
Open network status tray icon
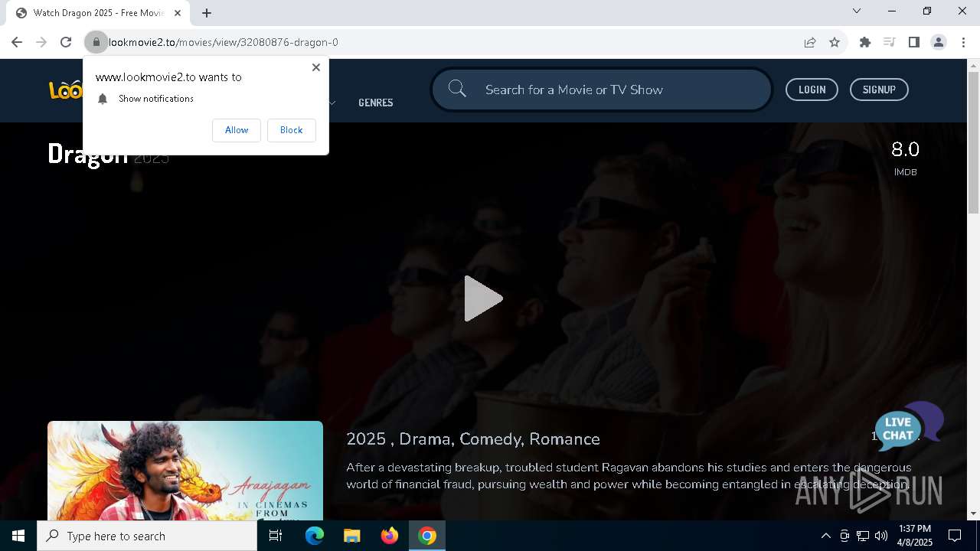coord(863,536)
